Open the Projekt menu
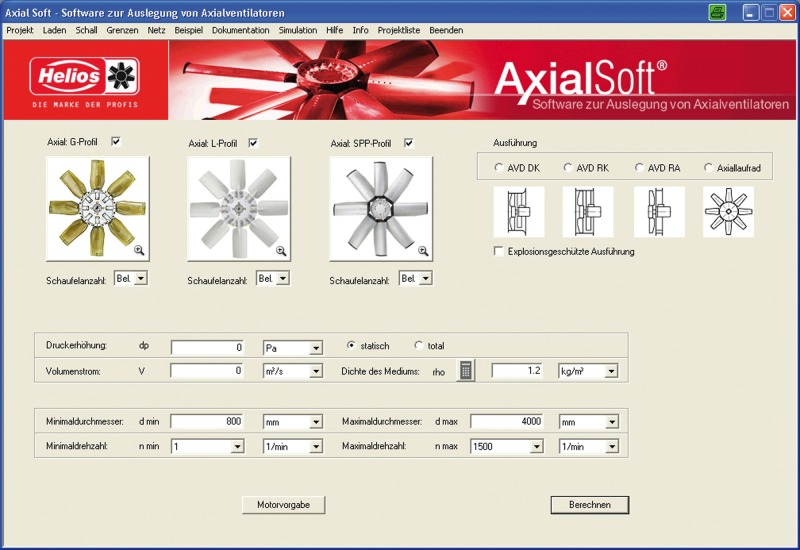 pos(19,30)
